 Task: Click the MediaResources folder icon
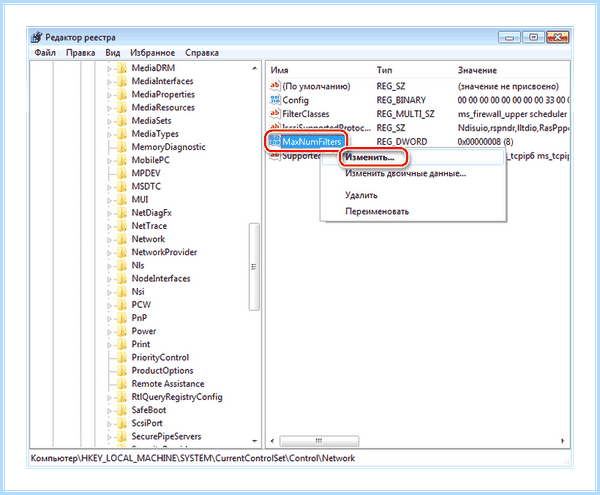click(122, 107)
